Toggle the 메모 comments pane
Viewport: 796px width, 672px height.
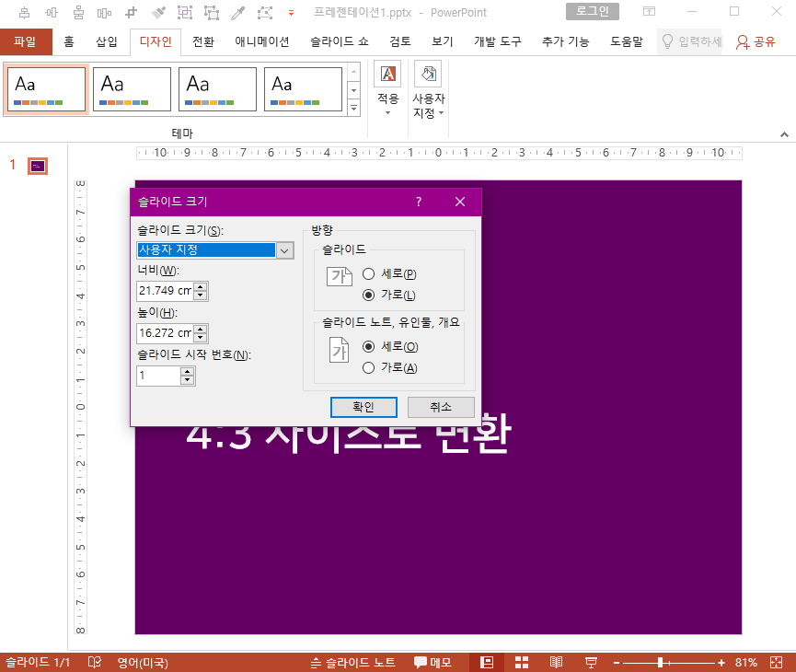pyautogui.click(x=433, y=663)
